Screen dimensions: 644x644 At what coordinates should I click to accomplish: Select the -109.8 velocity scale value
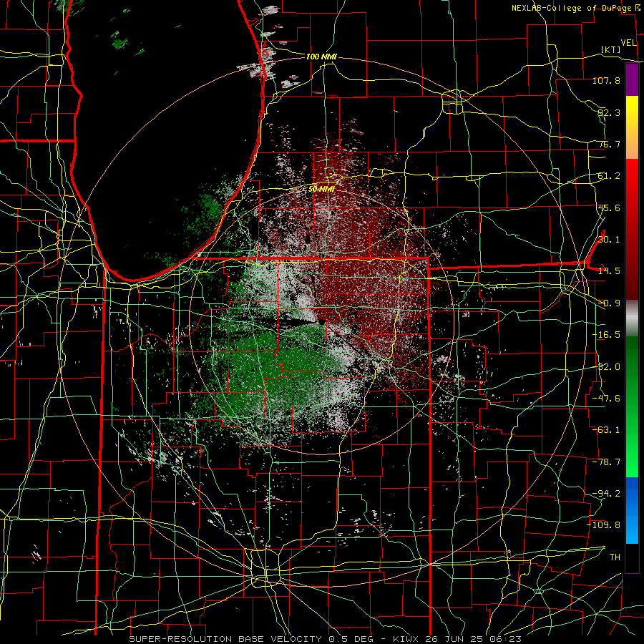point(604,525)
